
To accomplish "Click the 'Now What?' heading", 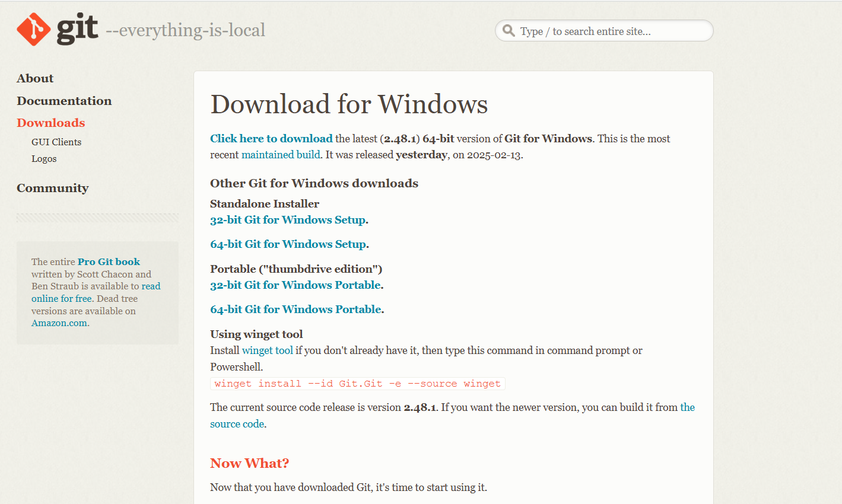I will coord(250,463).
